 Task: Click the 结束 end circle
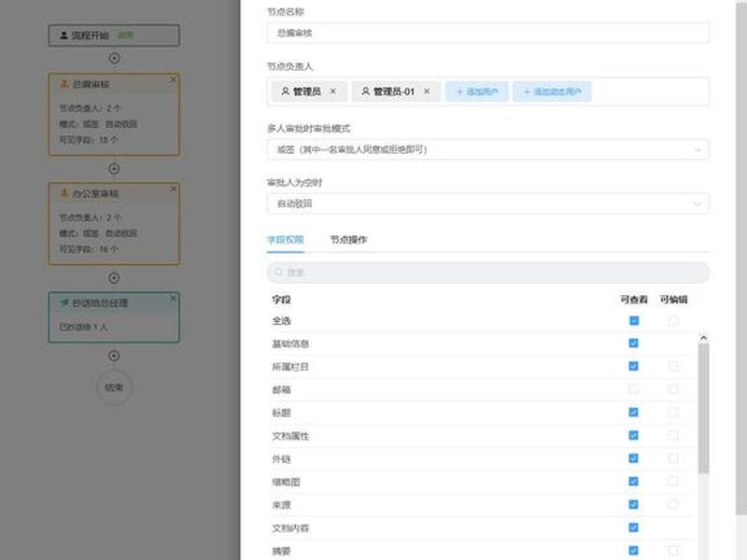click(114, 387)
